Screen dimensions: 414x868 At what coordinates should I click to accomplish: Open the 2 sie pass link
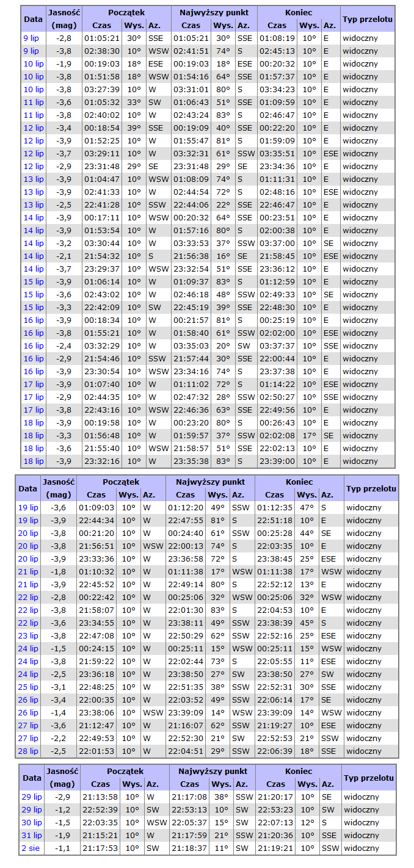click(31, 848)
